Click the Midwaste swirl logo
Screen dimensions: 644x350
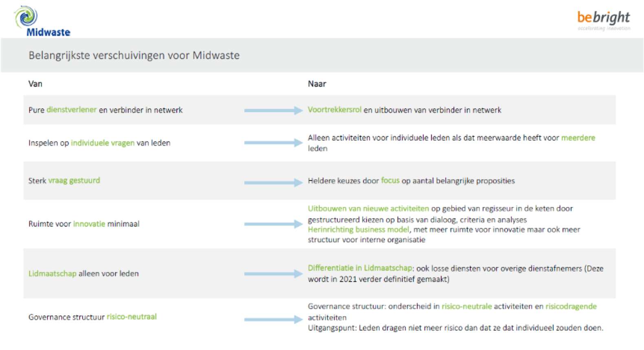pos(26,17)
